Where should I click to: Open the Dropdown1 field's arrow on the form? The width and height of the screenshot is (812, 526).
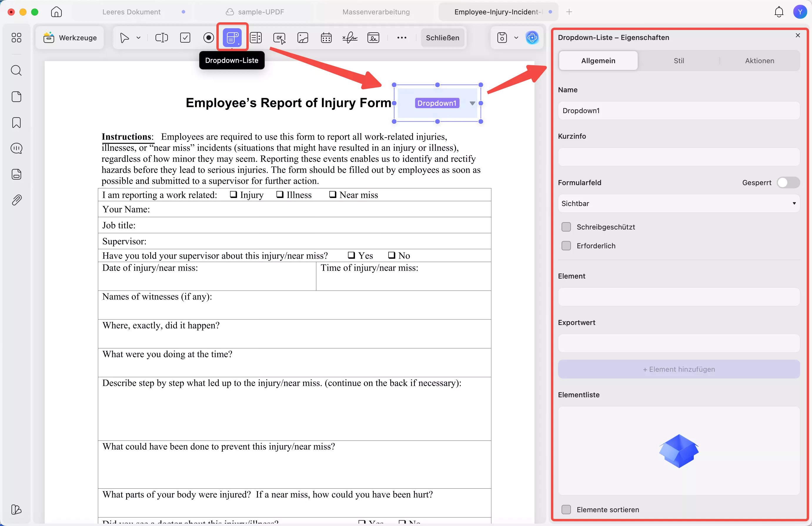pyautogui.click(x=472, y=103)
